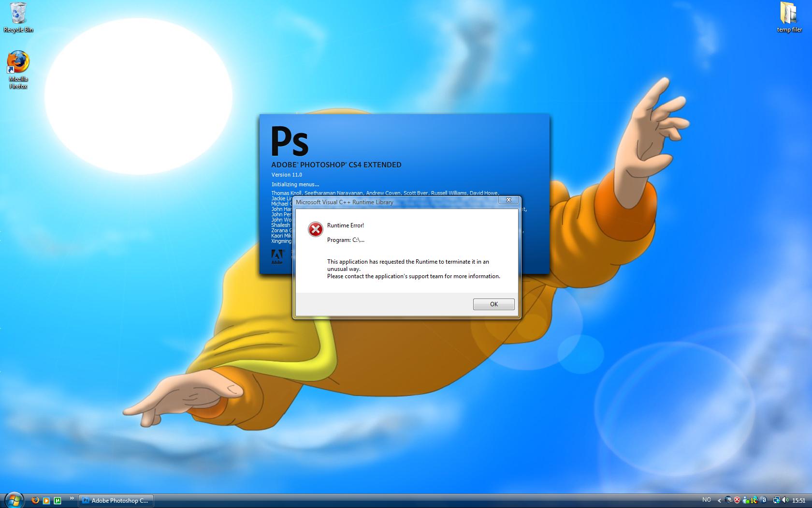Click the red error icon in the dialog
Screen dimensions: 812x508
point(316,229)
